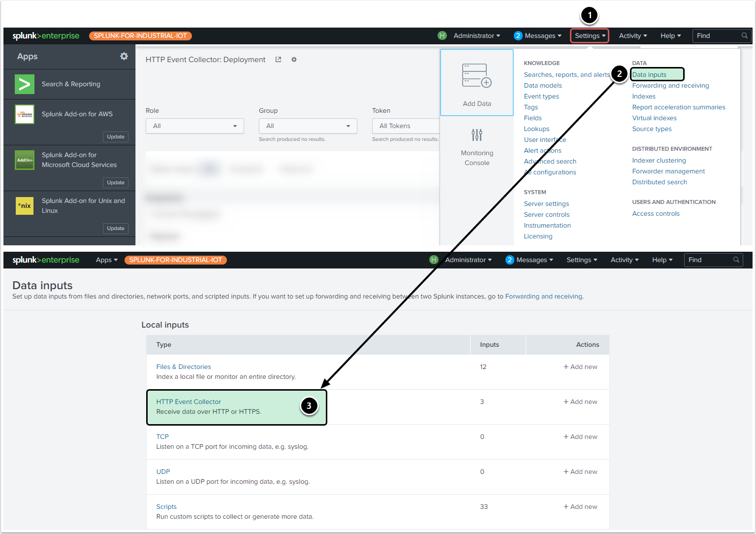The width and height of the screenshot is (756, 534).
Task: Choose Forwarding and receiving under DATA
Action: (670, 86)
